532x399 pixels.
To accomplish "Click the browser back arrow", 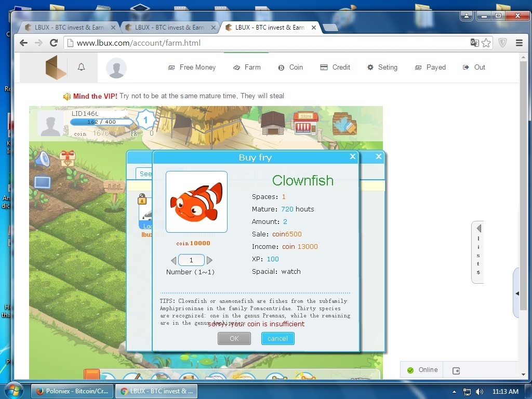I will [x=23, y=43].
